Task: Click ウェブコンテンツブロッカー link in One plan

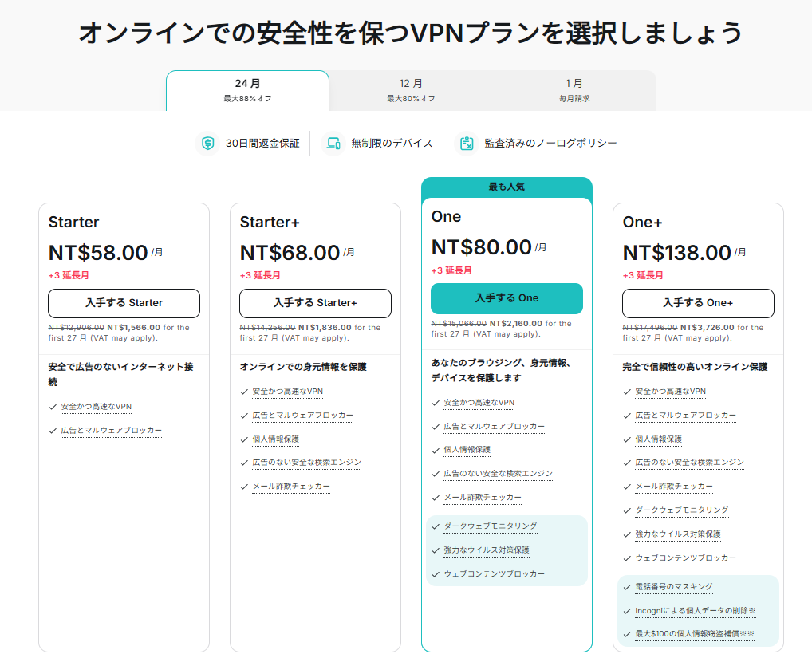Action: tap(494, 574)
